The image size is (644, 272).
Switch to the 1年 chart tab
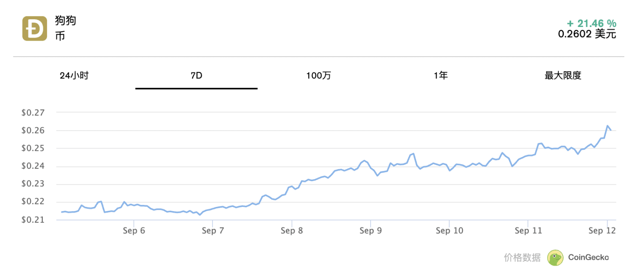[440, 76]
